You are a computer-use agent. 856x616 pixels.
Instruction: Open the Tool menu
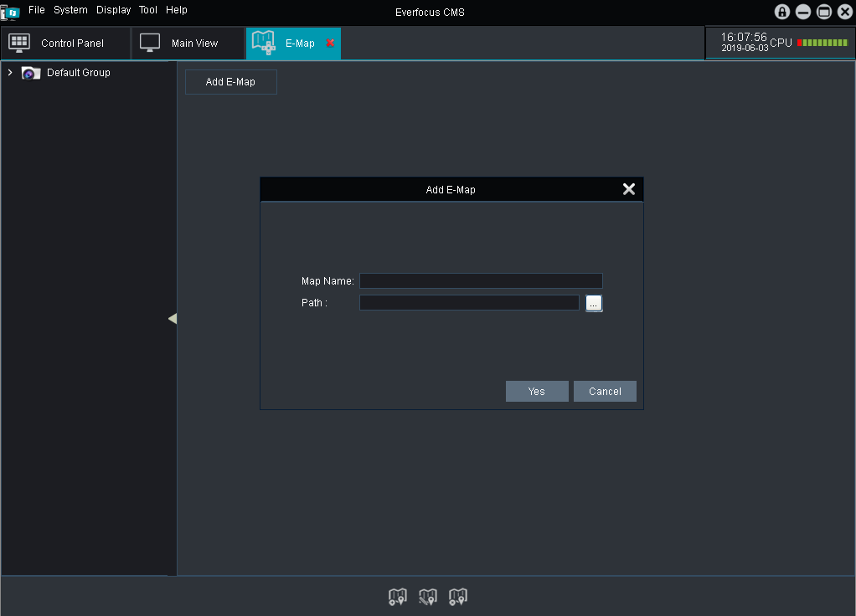pyautogui.click(x=147, y=10)
